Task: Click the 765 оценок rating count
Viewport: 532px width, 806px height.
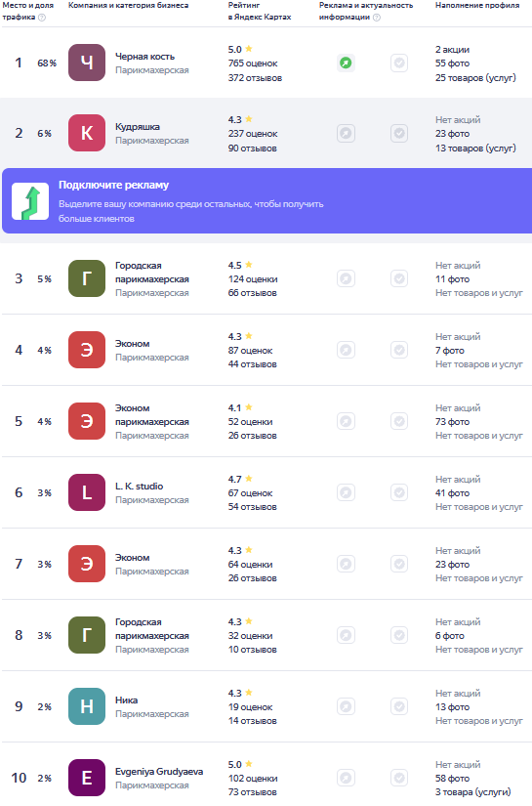Action: tap(253, 64)
